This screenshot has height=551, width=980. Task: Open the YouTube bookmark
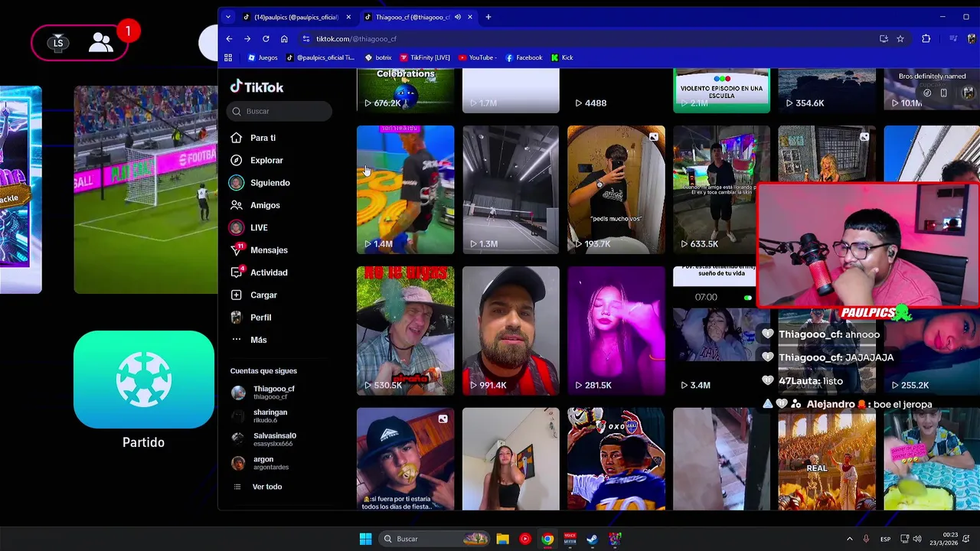479,57
